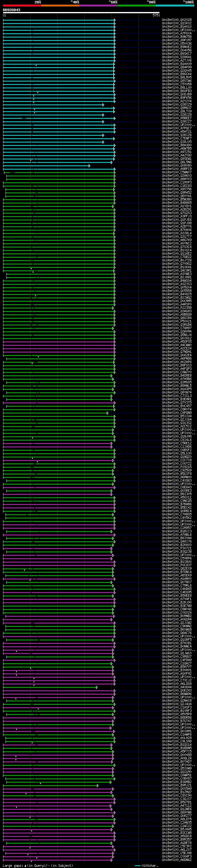Select the UniRef100_B8LLU0 label
The width and height of the screenshot is (197, 868).
tap(177, 88)
